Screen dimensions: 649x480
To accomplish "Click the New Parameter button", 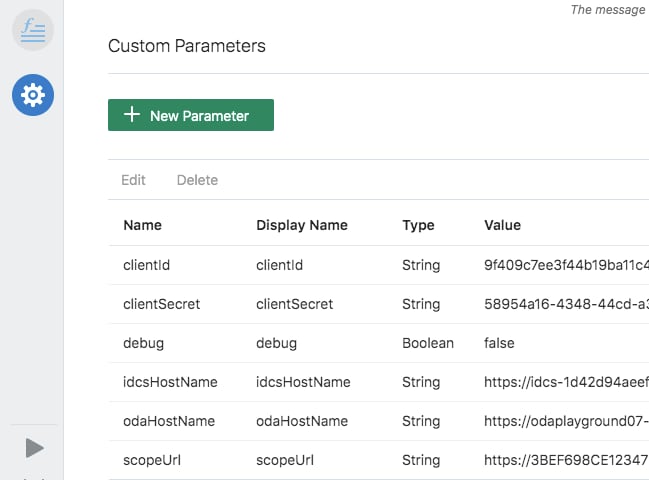I will 190,115.
